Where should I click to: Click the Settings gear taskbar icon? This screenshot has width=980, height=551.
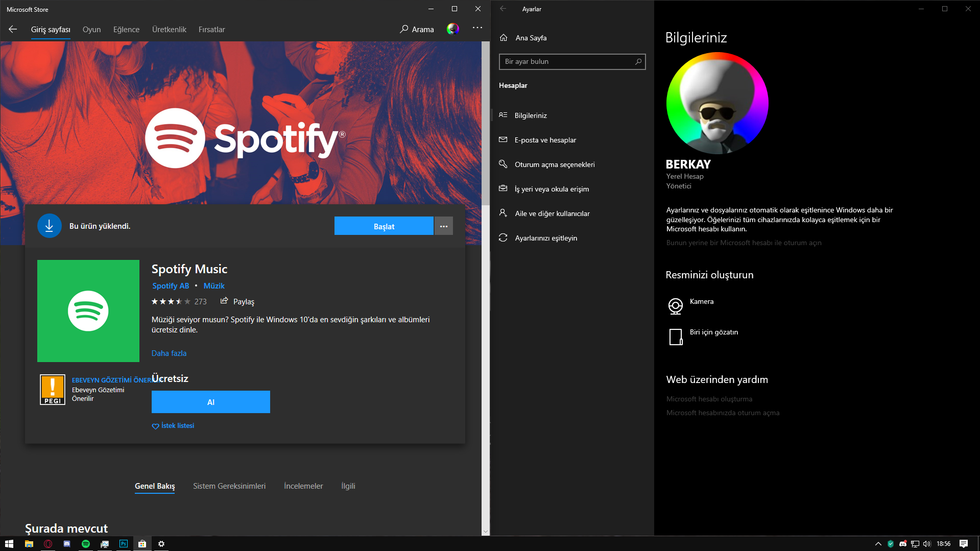coord(161,544)
